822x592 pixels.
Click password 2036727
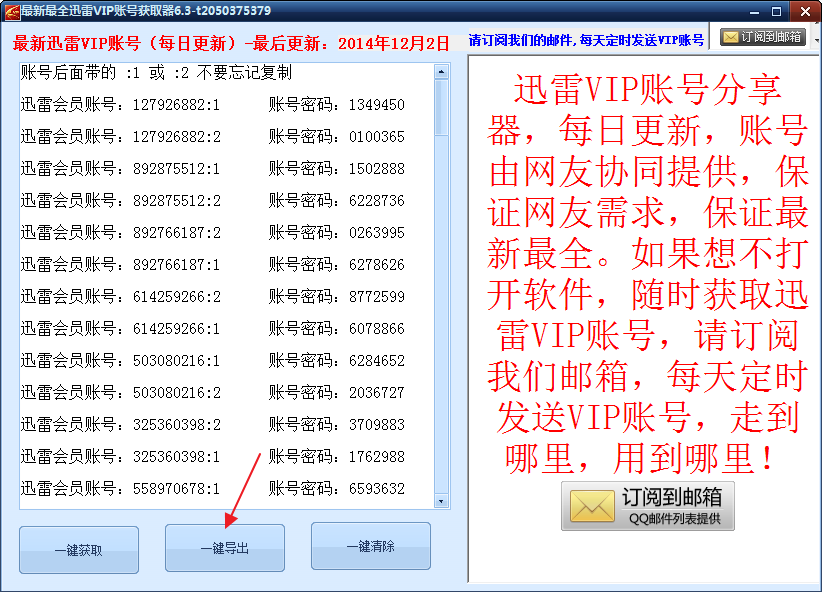377,393
